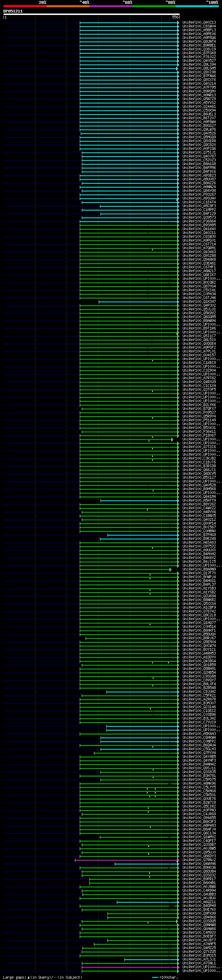Select hit label UniRef100_Q9SXT6
Image resolution: width=222 pixels, height=980 pixels.
click(x=199, y=80)
